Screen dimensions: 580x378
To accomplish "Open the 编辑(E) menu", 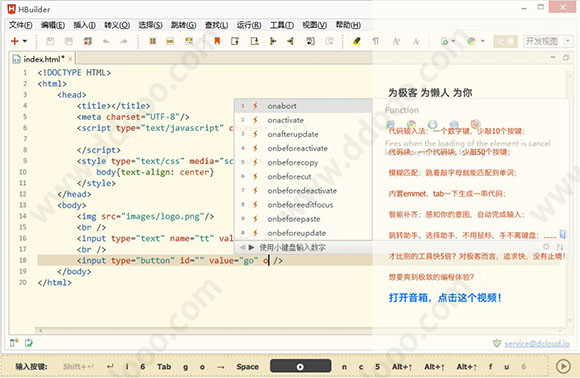I will pyautogui.click(x=53, y=25).
